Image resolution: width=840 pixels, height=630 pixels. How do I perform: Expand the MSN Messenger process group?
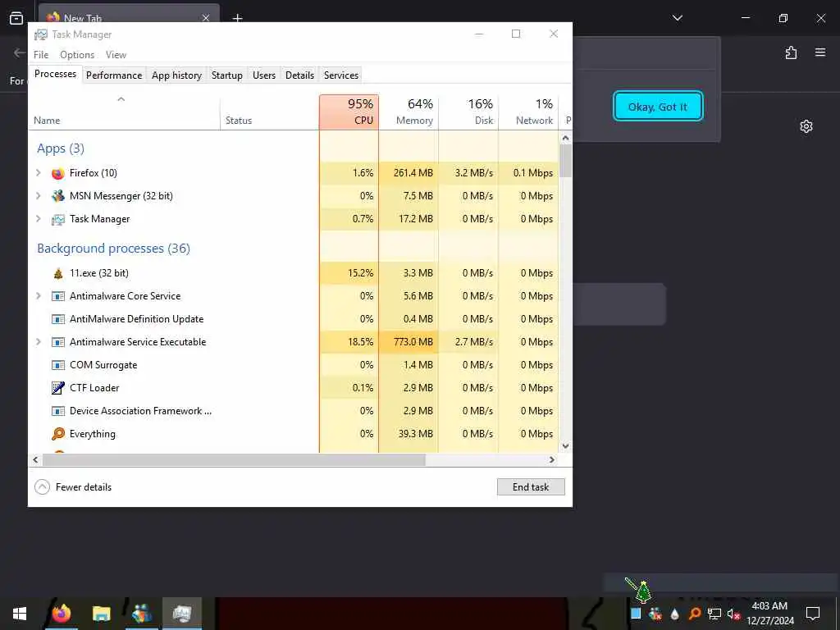[38, 195]
